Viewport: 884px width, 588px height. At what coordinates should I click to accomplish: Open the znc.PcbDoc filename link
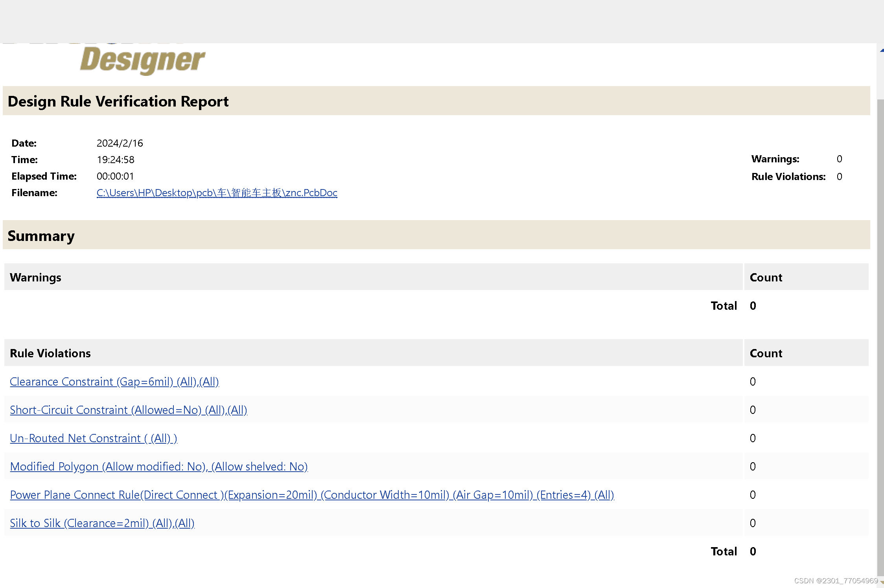pos(217,193)
